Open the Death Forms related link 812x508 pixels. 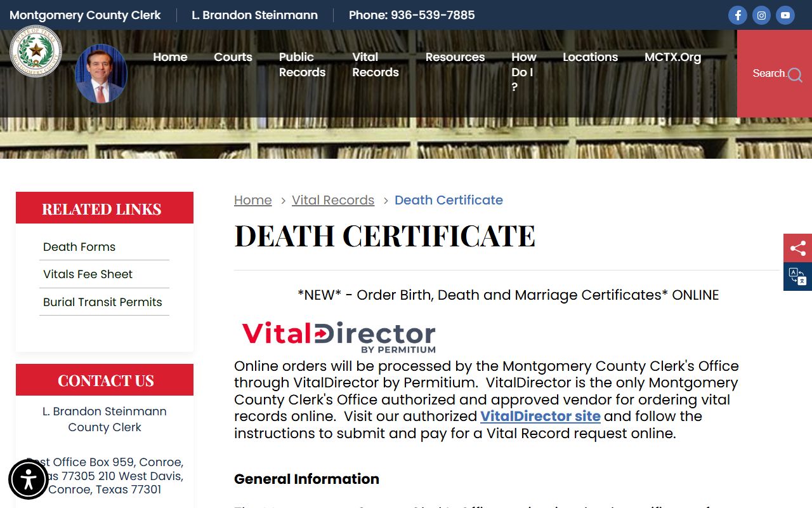pos(79,247)
